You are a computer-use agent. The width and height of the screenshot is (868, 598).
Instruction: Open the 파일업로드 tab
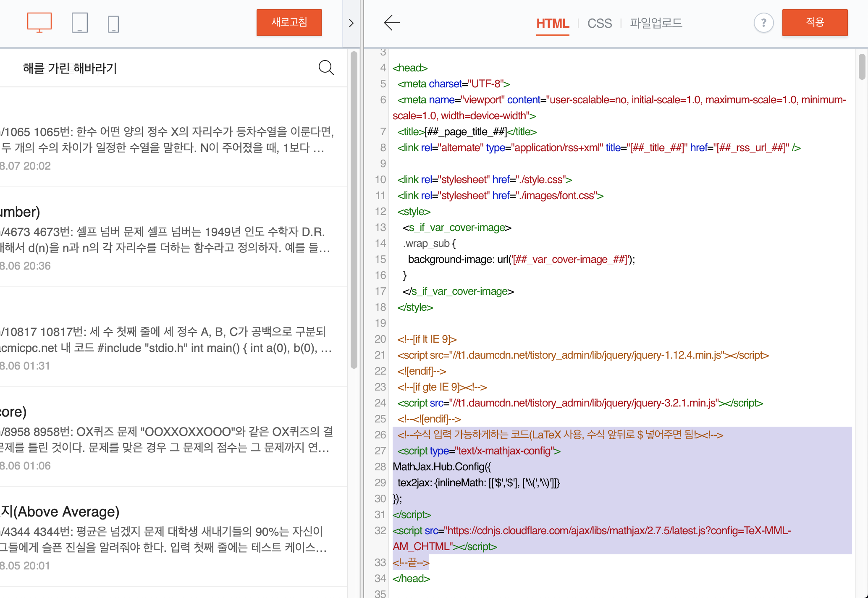click(x=656, y=23)
